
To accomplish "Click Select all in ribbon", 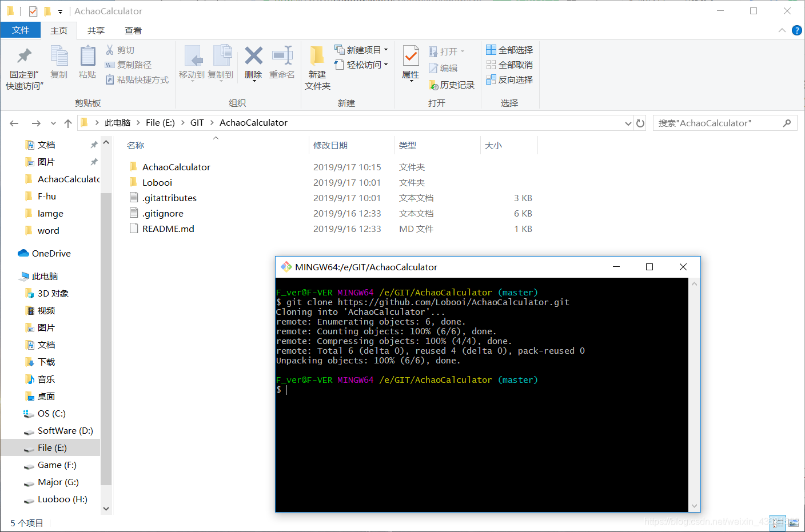I will click(509, 50).
